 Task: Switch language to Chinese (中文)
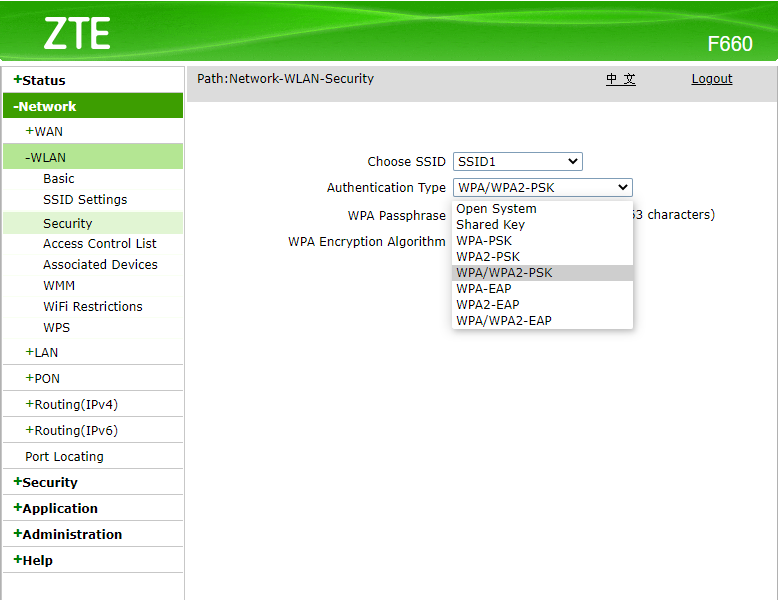(621, 79)
